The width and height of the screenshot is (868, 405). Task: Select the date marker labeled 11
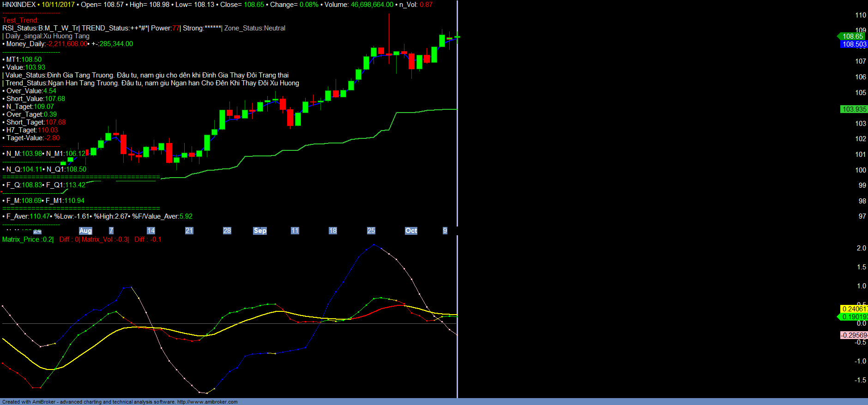[295, 231]
